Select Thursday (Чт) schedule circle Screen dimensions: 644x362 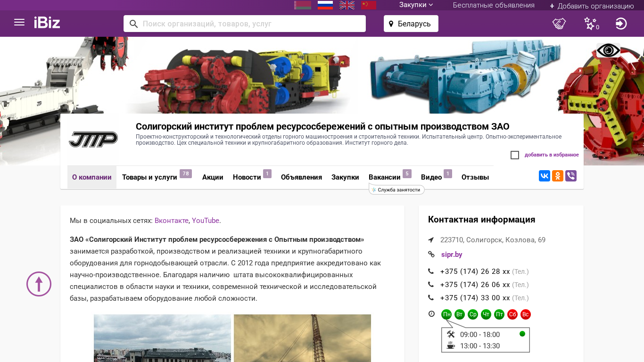click(x=486, y=314)
